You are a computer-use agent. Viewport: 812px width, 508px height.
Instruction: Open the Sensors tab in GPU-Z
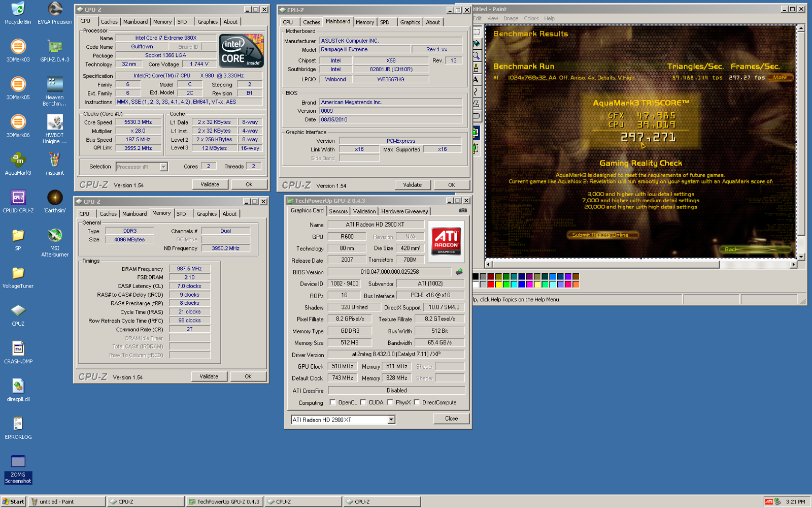coord(339,211)
